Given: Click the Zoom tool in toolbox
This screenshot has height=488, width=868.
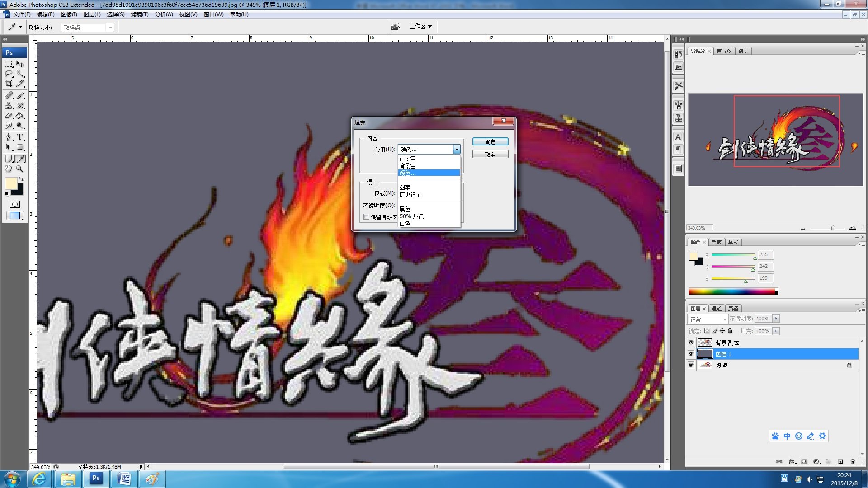Looking at the screenshot, I should pyautogui.click(x=20, y=169).
